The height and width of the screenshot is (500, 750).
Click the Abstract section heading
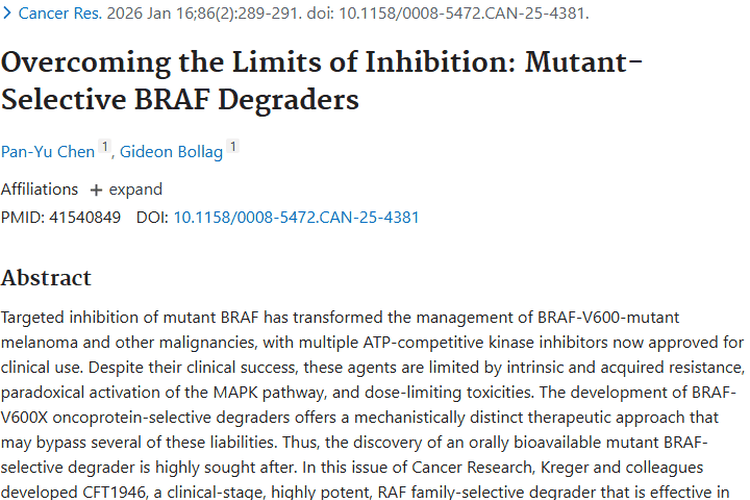click(46, 277)
